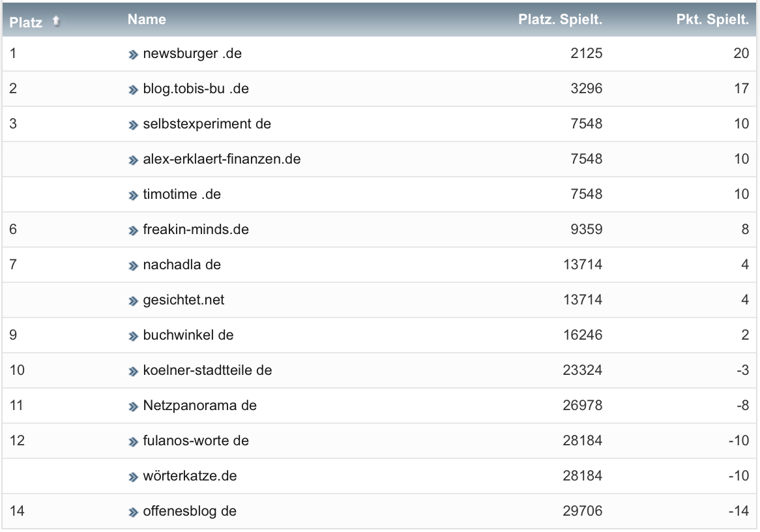Click the arrow icon before timotime .de
The height and width of the screenshot is (532, 760).
[x=133, y=196]
